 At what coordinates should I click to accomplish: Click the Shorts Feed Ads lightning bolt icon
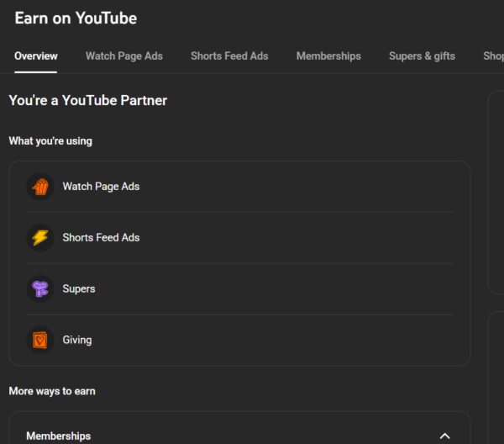click(x=40, y=238)
